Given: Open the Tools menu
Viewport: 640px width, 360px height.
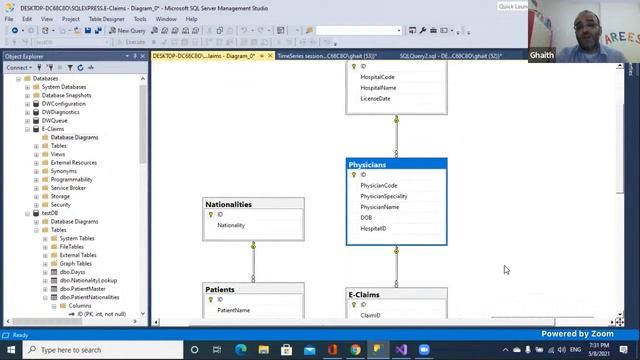Looking at the screenshot, I should [140, 19].
